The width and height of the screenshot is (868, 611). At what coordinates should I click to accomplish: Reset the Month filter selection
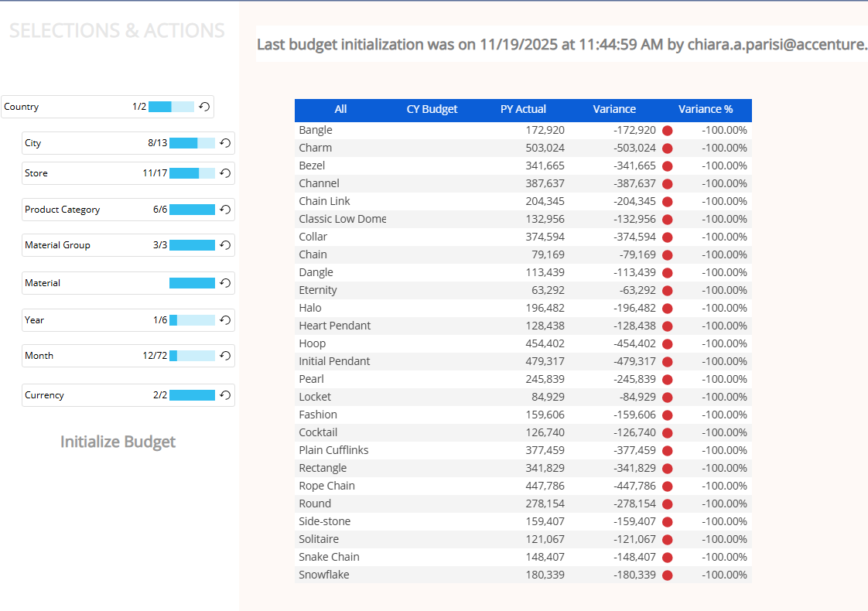[225, 355]
